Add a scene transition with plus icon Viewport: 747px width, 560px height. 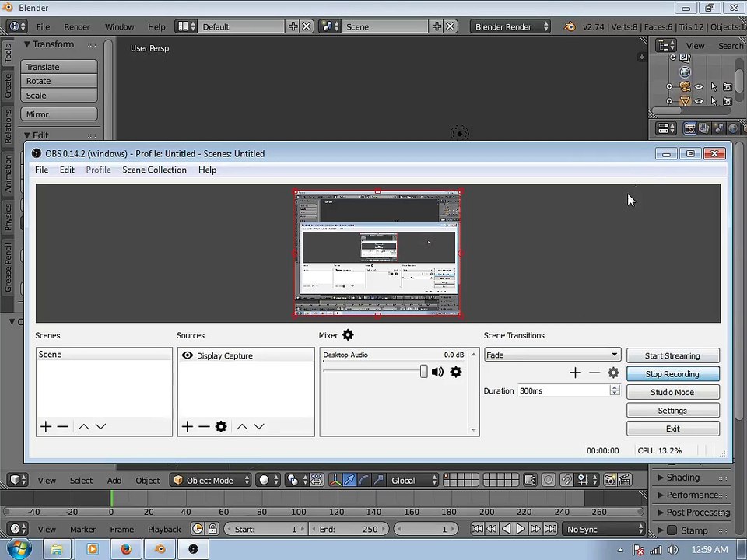576,373
